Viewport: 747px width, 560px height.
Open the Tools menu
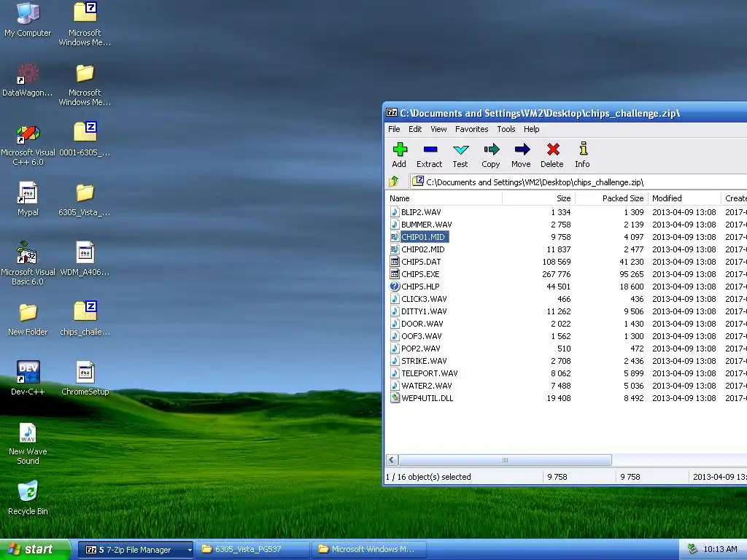pos(506,129)
